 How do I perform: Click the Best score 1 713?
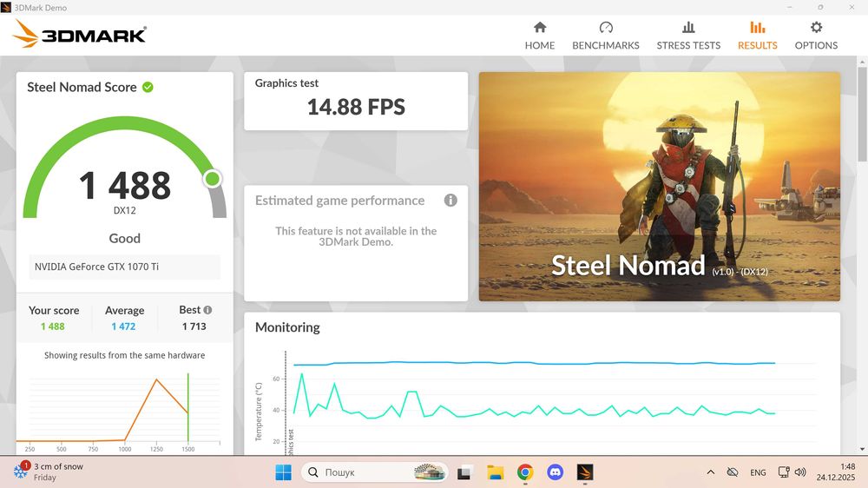coord(194,326)
